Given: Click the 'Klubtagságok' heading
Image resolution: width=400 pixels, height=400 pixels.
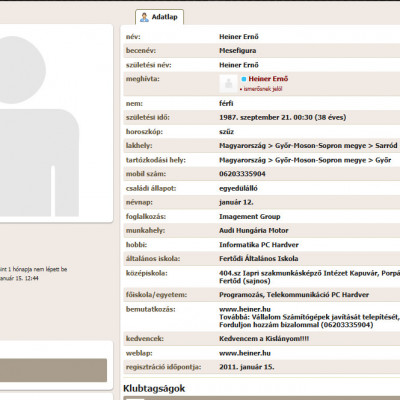Looking at the screenshot, I should (154, 389).
